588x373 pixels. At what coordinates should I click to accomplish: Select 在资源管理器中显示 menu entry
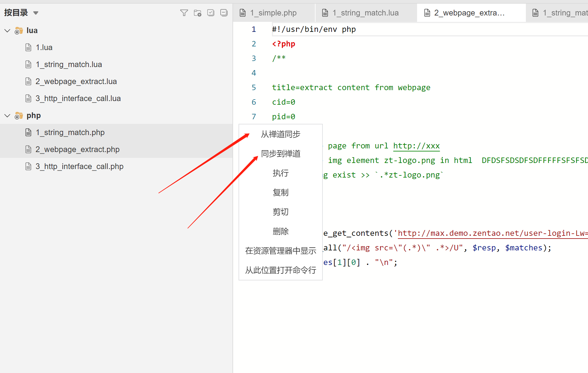pos(280,251)
